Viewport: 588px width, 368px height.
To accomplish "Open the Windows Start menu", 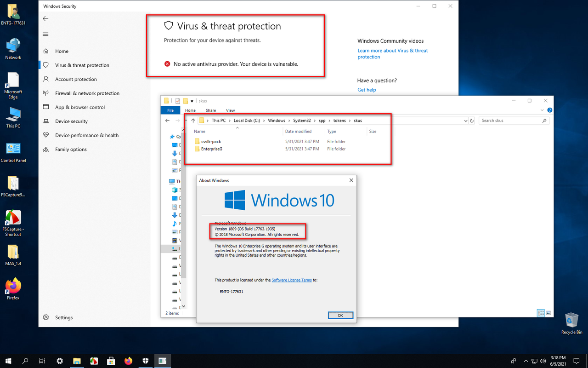I will (x=8, y=361).
